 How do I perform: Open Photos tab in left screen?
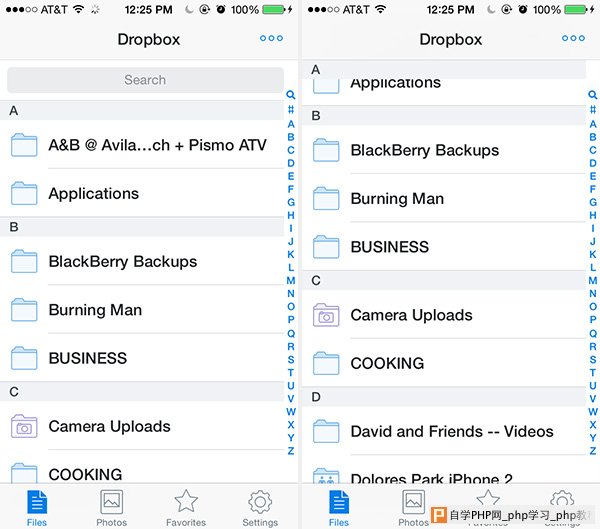pos(111,508)
